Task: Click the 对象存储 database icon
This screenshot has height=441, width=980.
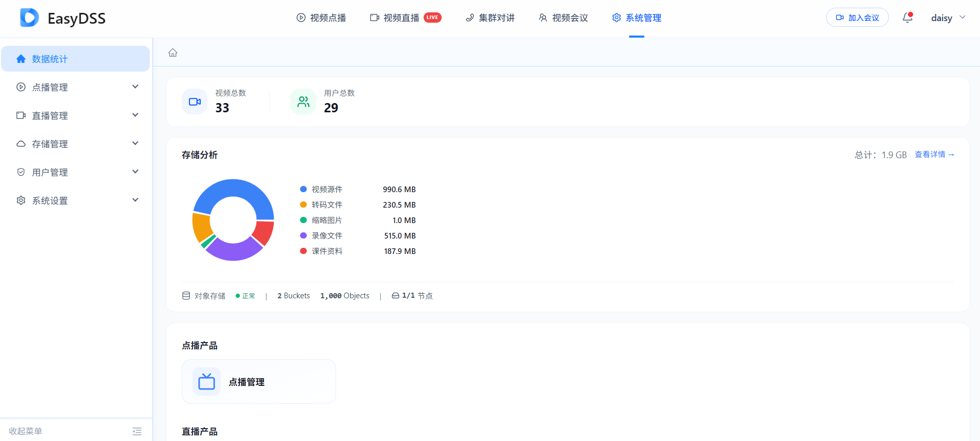Action: (x=186, y=296)
